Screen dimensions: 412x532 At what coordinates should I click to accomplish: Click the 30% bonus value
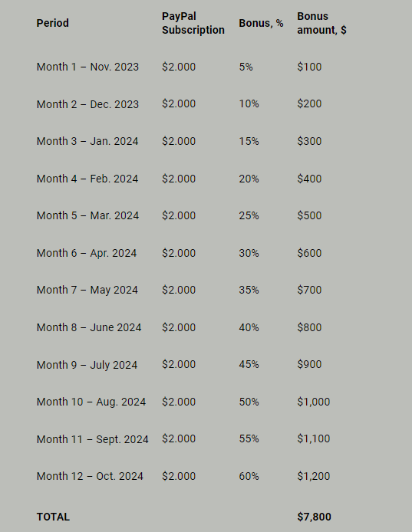[249, 253]
